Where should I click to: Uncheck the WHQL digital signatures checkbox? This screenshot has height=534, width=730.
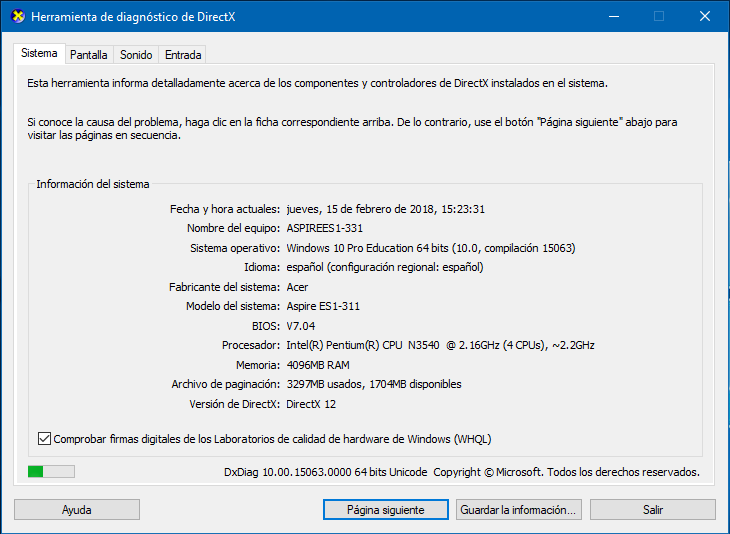pos(44,439)
